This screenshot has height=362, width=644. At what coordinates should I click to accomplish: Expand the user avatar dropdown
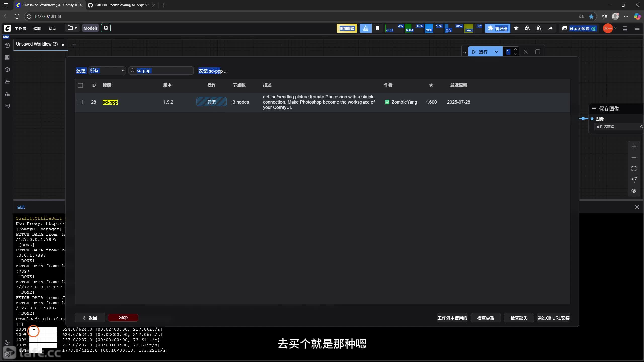pyautogui.click(x=615, y=28)
